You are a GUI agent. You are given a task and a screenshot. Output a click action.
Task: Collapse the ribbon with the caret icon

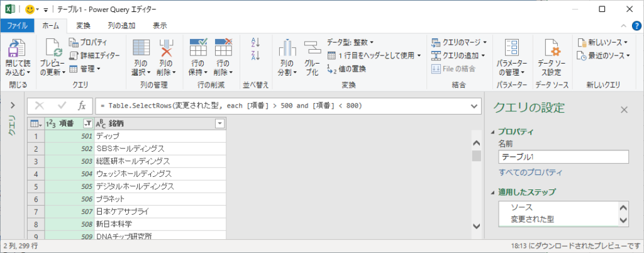coord(623,26)
